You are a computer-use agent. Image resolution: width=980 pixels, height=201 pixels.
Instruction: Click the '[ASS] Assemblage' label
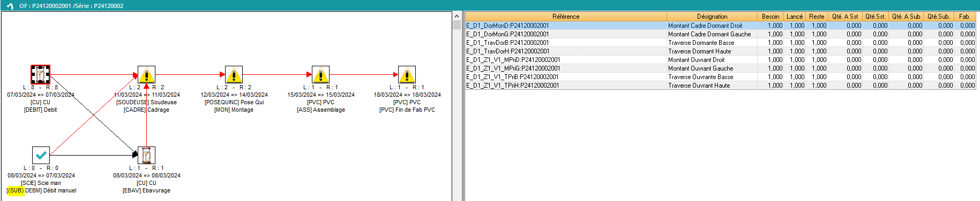pyautogui.click(x=320, y=110)
